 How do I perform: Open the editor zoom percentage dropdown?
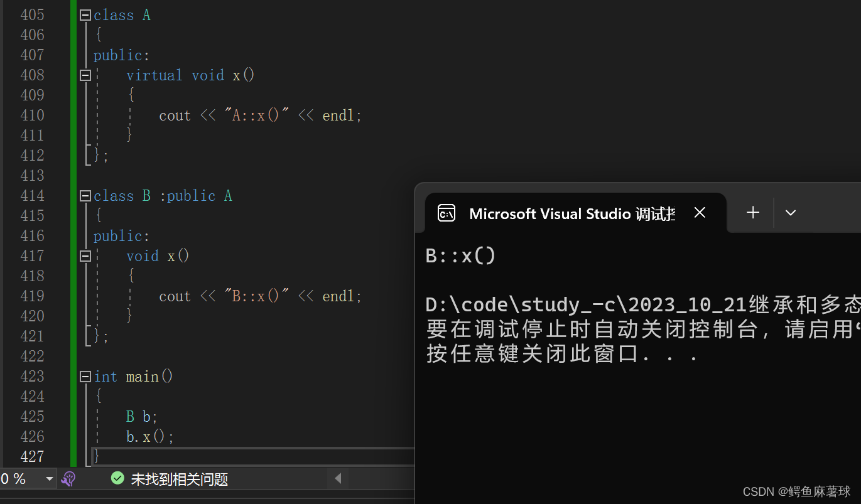(x=50, y=480)
